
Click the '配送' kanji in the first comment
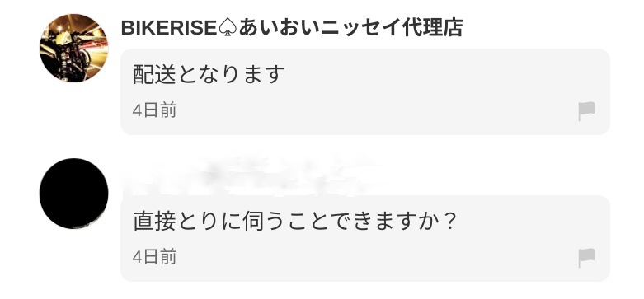(155, 75)
